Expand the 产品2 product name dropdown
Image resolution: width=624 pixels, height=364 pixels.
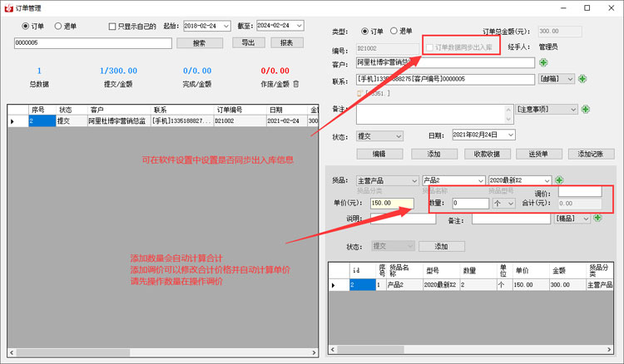[x=480, y=181]
